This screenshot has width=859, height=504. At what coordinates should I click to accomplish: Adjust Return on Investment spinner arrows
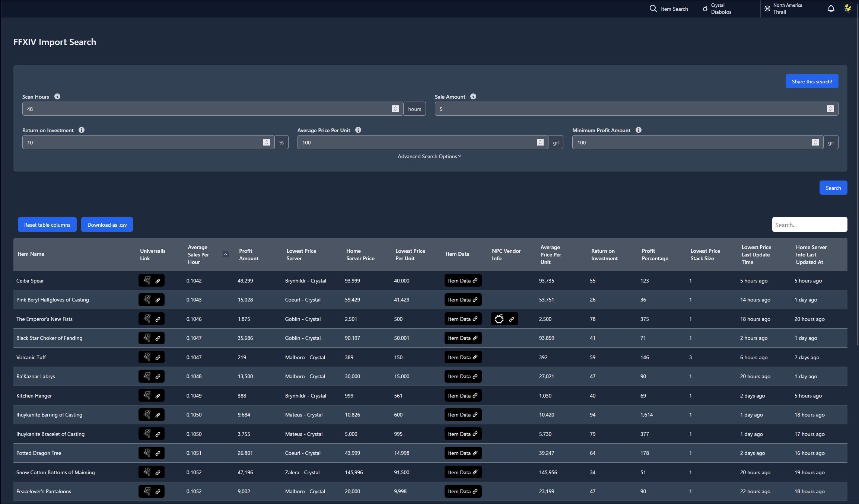pos(266,142)
